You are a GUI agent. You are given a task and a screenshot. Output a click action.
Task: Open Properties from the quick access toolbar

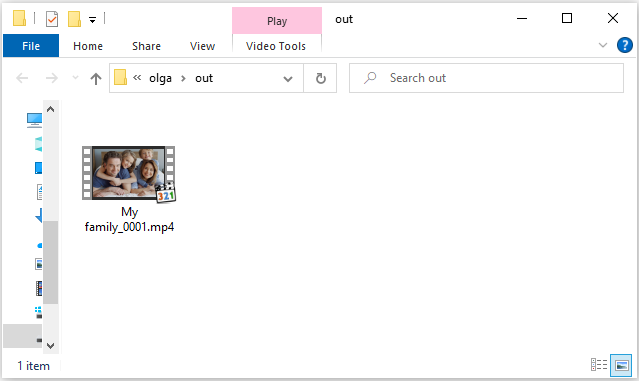point(52,19)
